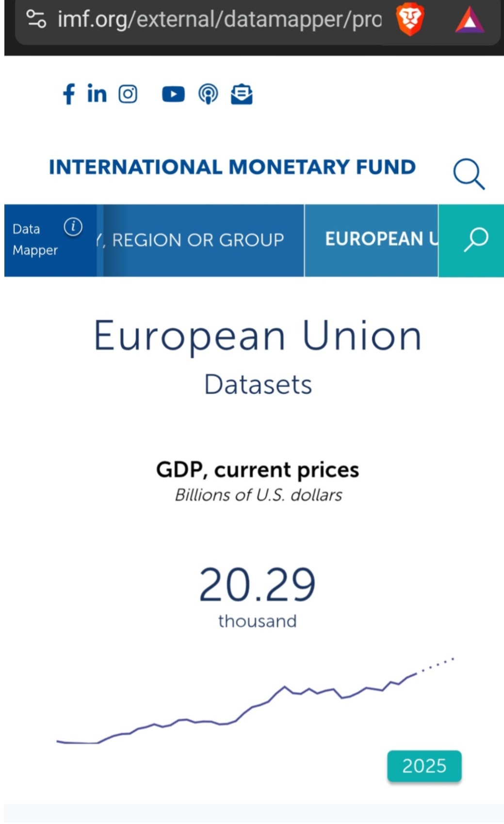Select the 2025 year marker
Viewport: 504px width, 824px height.
(424, 766)
